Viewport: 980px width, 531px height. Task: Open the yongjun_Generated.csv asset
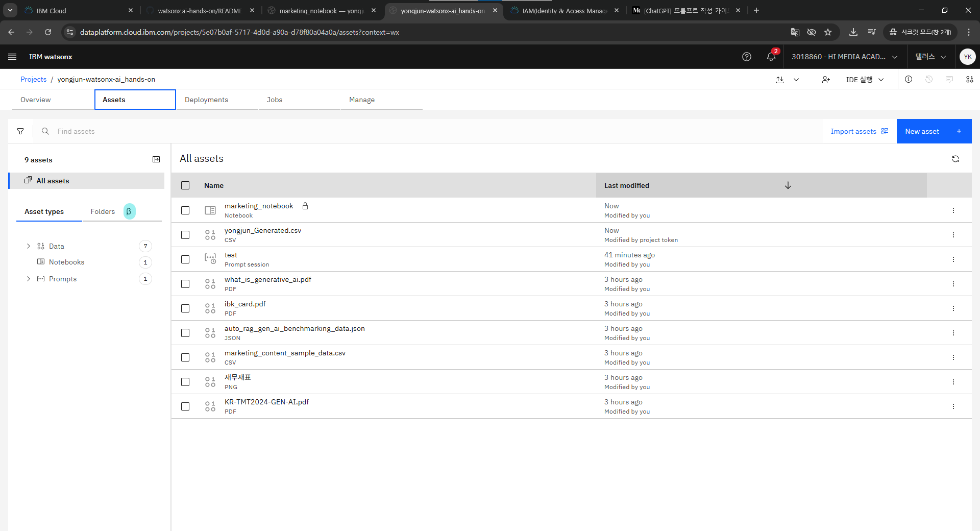(x=263, y=230)
